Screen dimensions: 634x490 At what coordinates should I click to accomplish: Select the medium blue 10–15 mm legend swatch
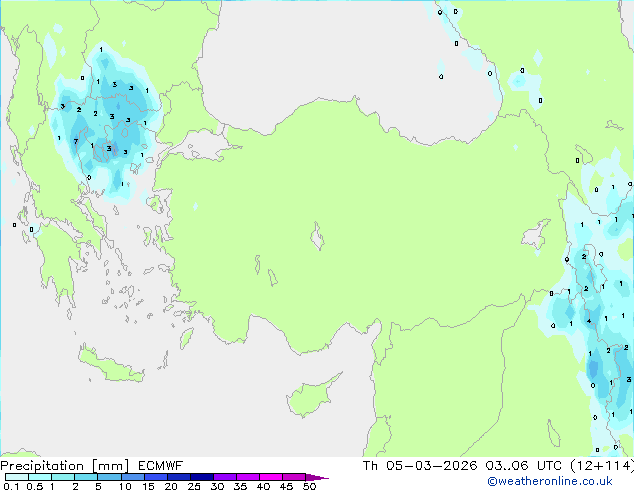tap(133, 477)
